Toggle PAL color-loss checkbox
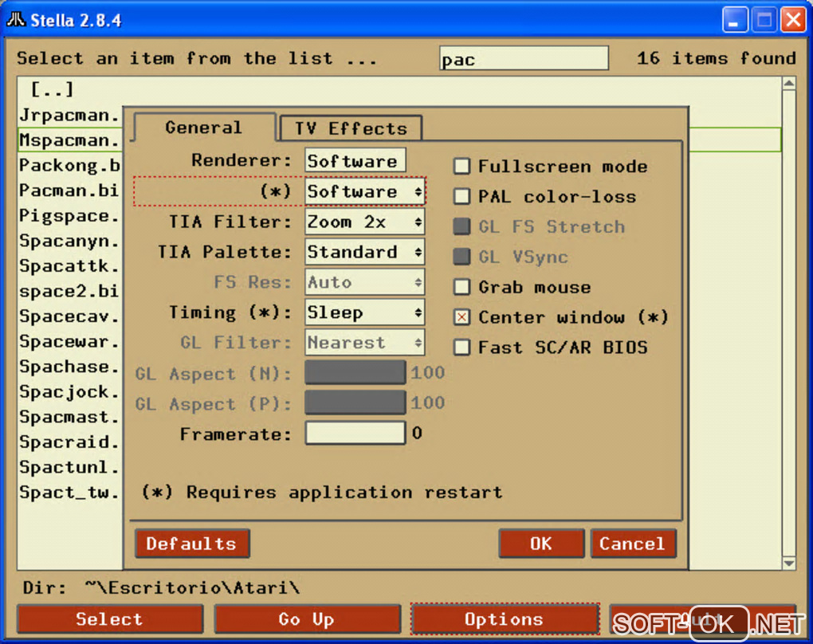813x644 pixels. pyautogui.click(x=461, y=197)
